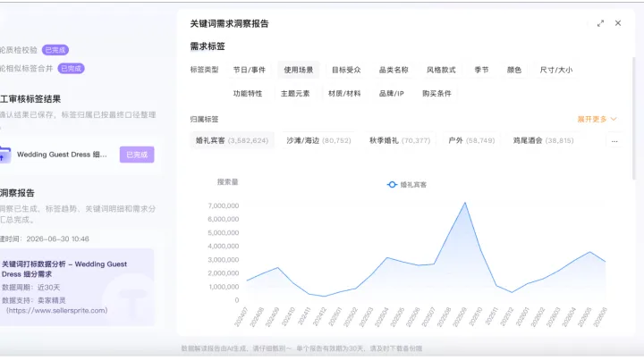Image resolution: width=644 pixels, height=360 pixels.
Task: Open the ellipsis more-tags button
Action: coord(614,140)
